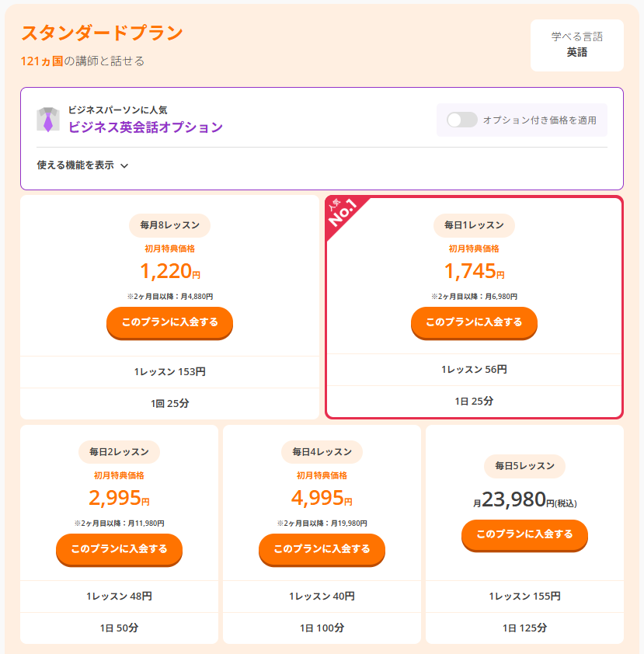644x654 pixels.
Task: Click the business shirt and tie icon
Action: pos(48,119)
